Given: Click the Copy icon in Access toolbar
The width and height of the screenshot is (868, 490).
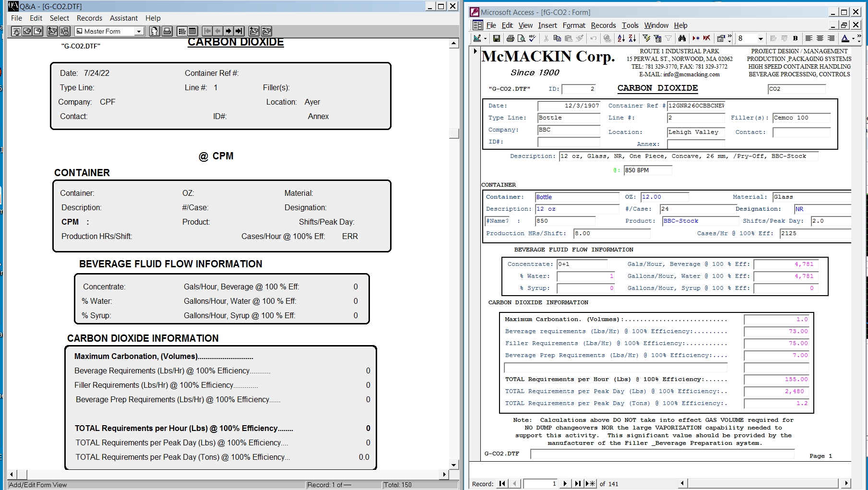Looking at the screenshot, I should click(557, 38).
